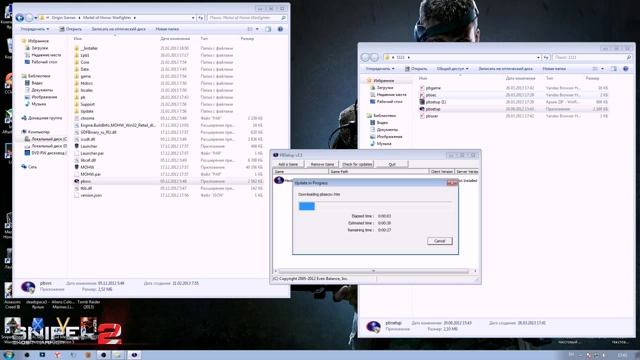Click Открыть in the Warfighter window toolbar
Image resolution: width=640 pixels, height=360 pixels.
tap(71, 29)
